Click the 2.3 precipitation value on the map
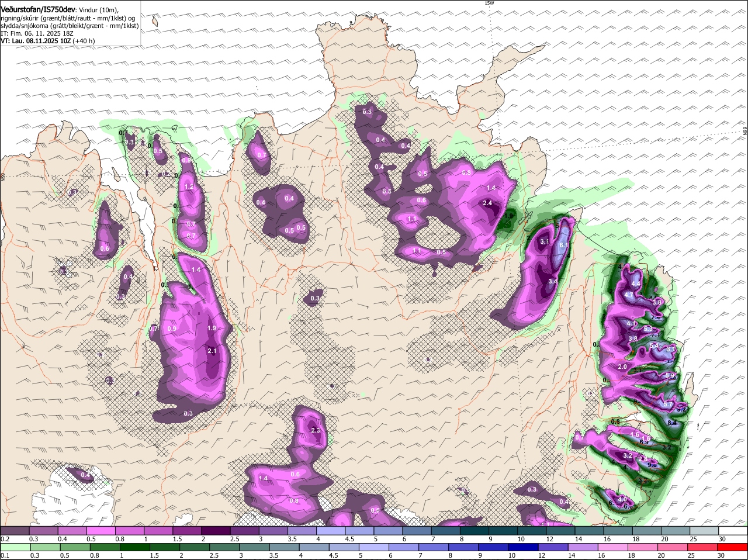 tap(316, 430)
